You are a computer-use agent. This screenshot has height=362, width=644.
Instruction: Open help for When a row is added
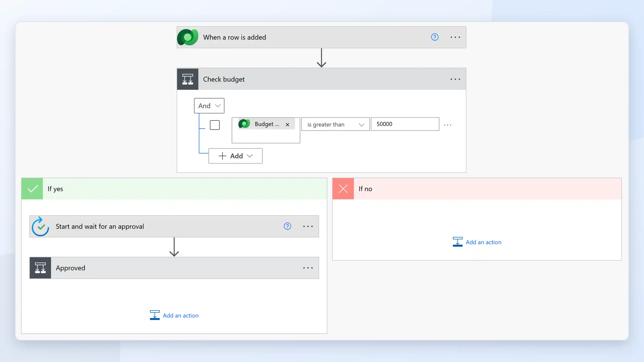pos(435,37)
